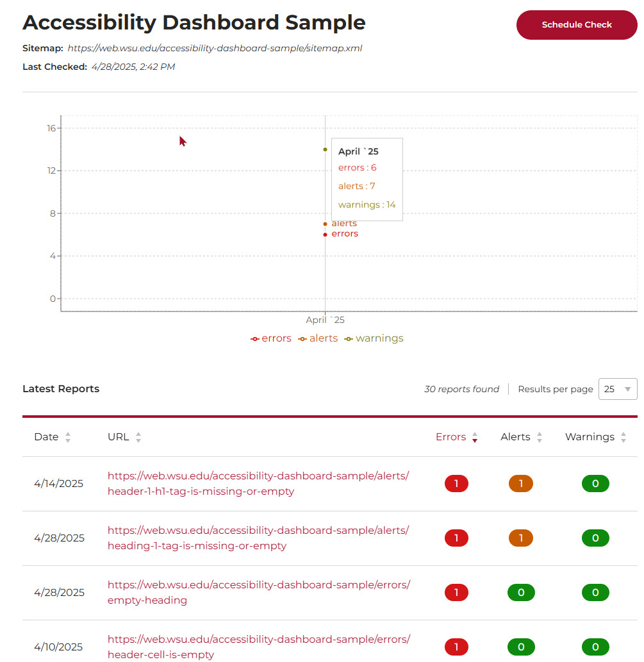The image size is (644, 662).
Task: Click the red errors data point on chart
Action: coord(325,235)
